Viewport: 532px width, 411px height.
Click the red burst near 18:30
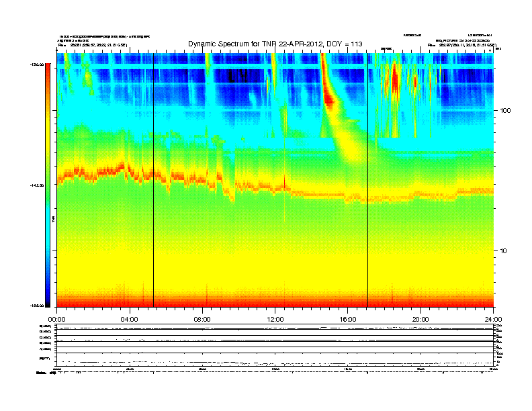pos(394,79)
